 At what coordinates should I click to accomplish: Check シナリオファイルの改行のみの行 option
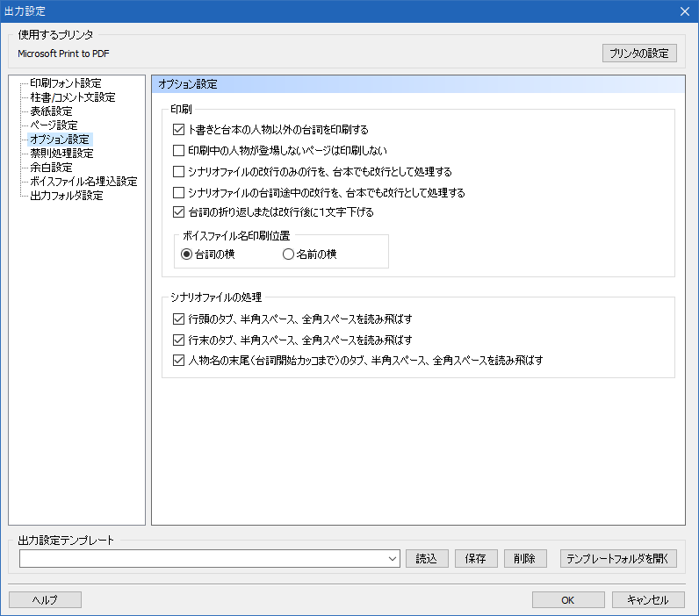(x=178, y=171)
